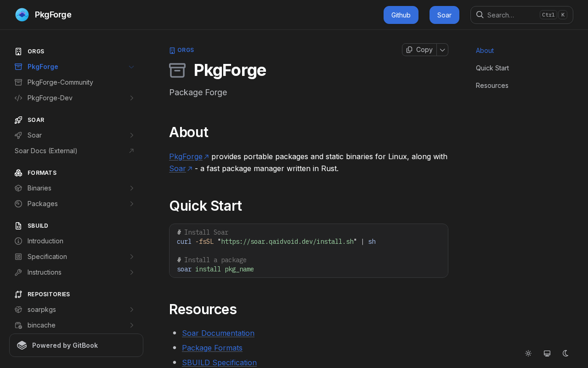Enable dark theme with moon icon
This screenshot has width=588, height=368.
coord(565,353)
